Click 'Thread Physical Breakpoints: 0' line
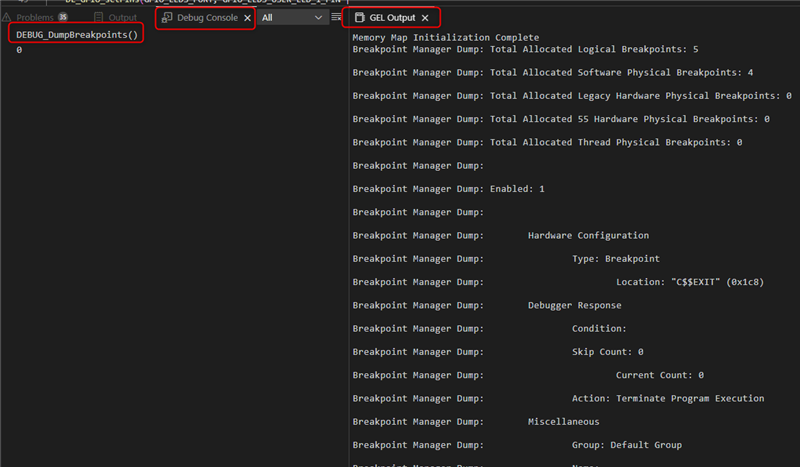 tap(547, 142)
